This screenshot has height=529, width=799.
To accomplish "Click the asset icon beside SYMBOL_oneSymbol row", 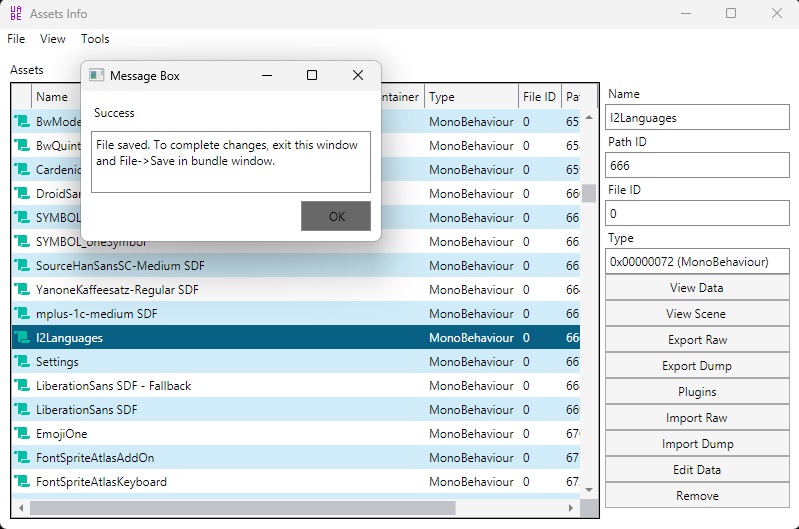I will (x=22, y=242).
